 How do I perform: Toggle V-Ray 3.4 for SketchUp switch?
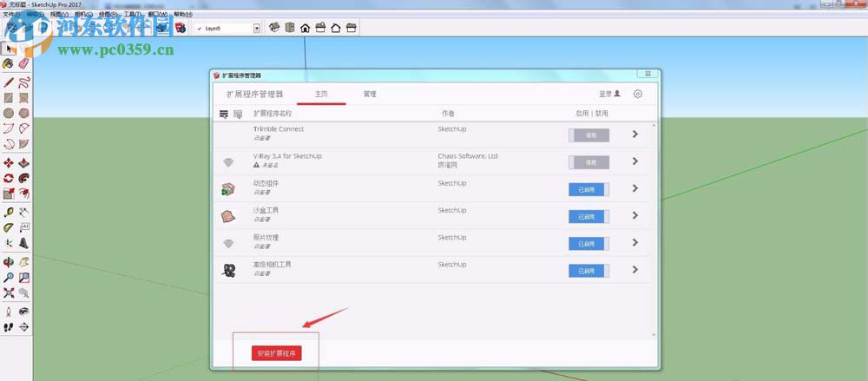[589, 162]
